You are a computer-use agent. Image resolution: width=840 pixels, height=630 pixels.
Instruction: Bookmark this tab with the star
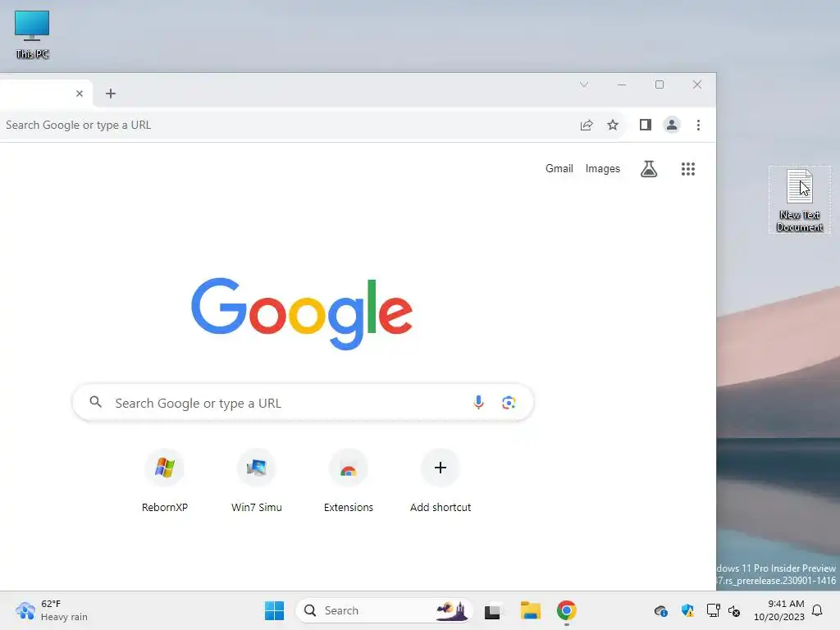(613, 125)
